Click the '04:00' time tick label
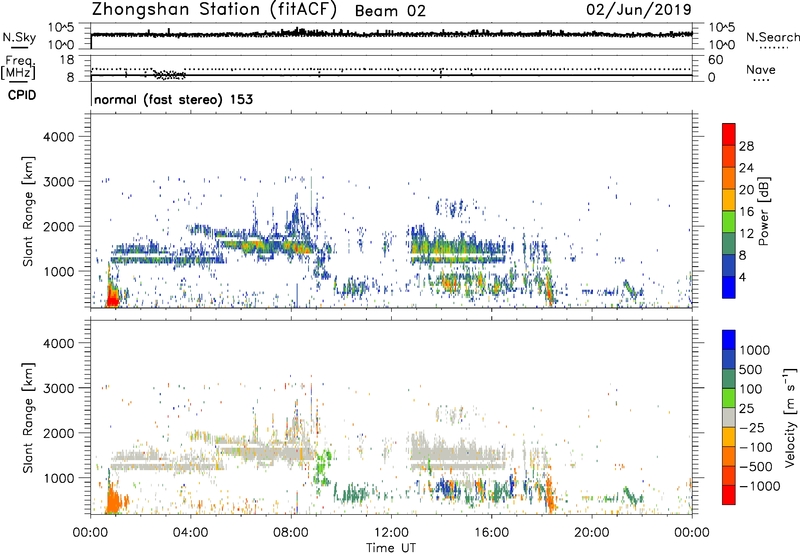 coord(190,533)
